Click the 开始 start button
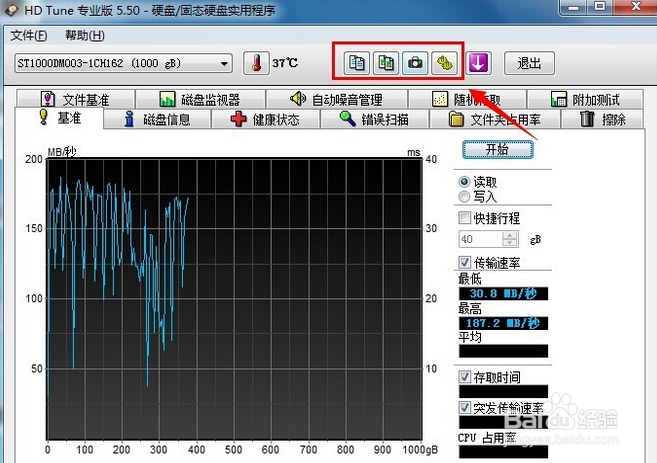657x463 pixels. (x=497, y=149)
